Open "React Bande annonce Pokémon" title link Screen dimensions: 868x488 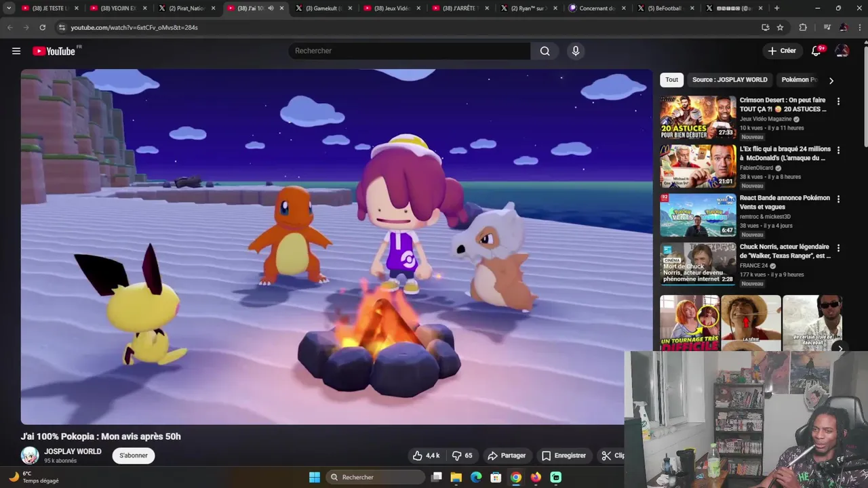pyautogui.click(x=785, y=202)
